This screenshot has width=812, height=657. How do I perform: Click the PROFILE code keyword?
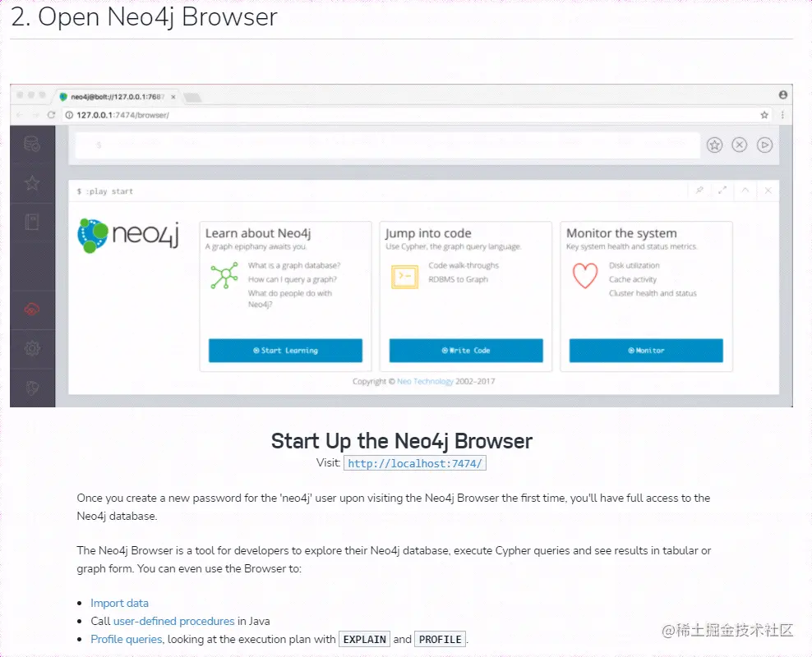pos(441,640)
